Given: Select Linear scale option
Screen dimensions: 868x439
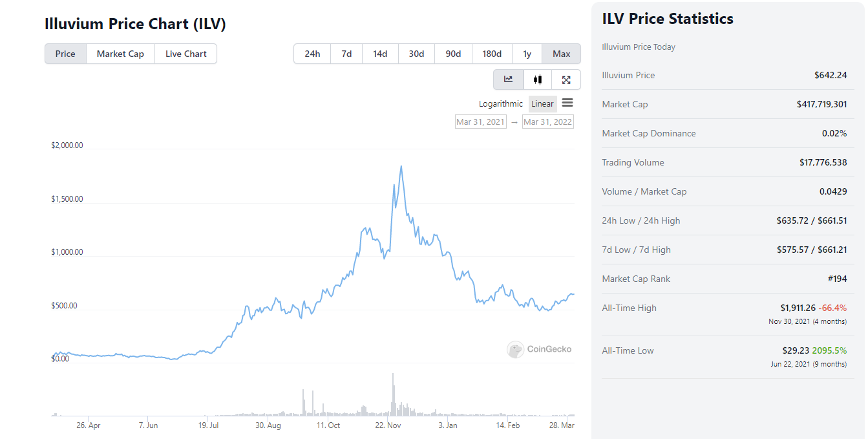Looking at the screenshot, I should 542,104.
